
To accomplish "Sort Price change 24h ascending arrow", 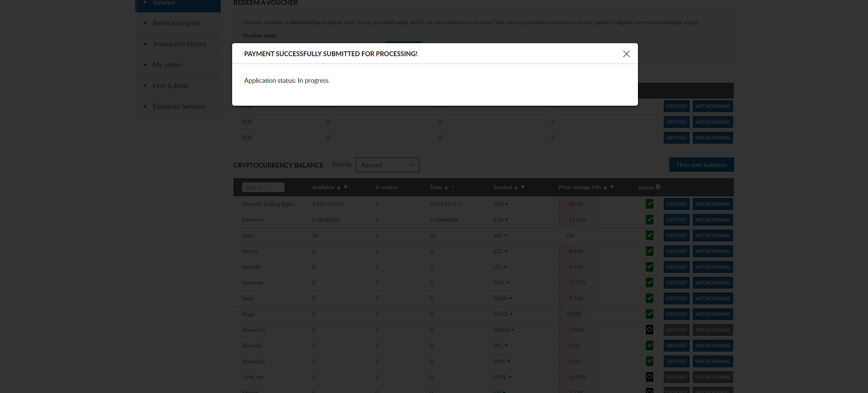I will click(x=605, y=187).
